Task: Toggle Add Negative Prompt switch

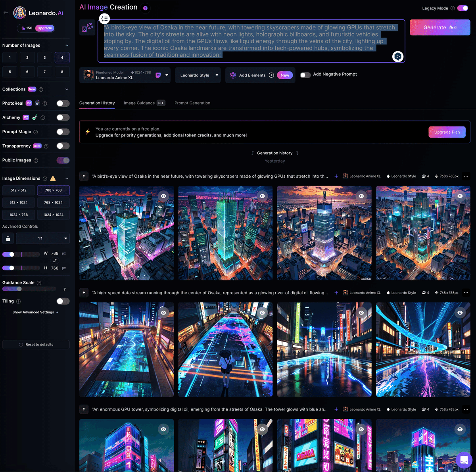Action: click(x=305, y=75)
